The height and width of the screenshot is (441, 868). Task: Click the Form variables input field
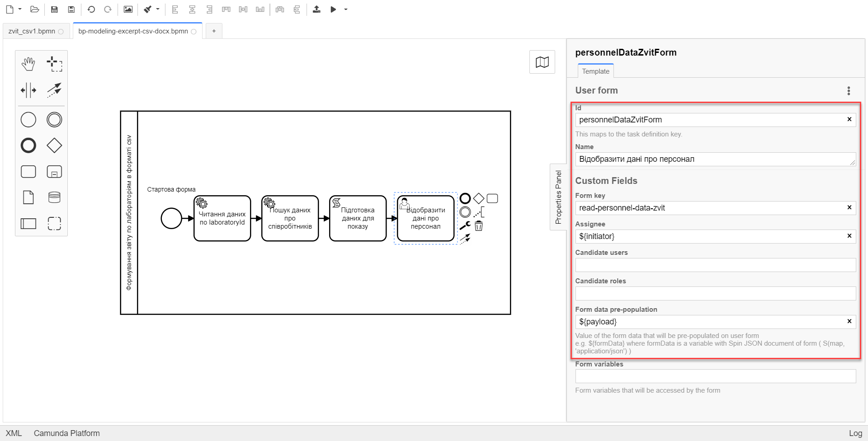716,376
